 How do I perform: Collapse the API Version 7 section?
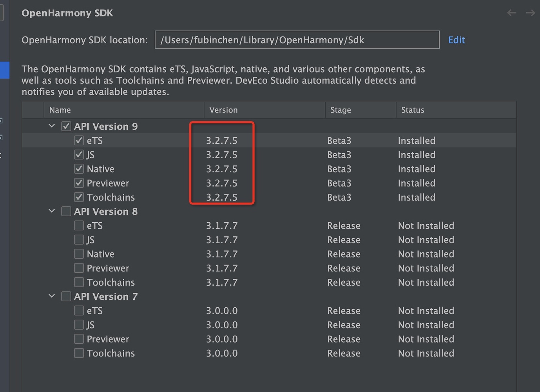click(x=51, y=296)
